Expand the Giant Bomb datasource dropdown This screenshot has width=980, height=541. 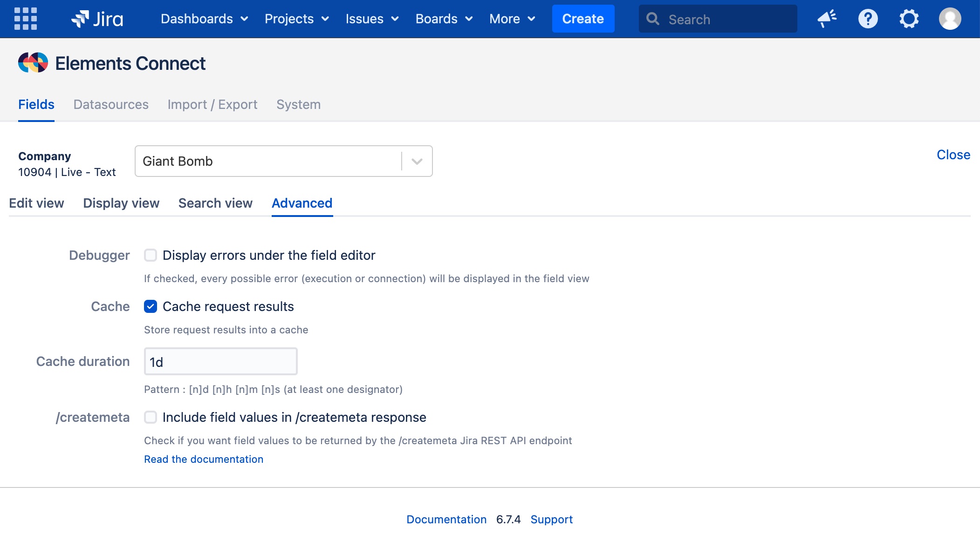pos(417,161)
